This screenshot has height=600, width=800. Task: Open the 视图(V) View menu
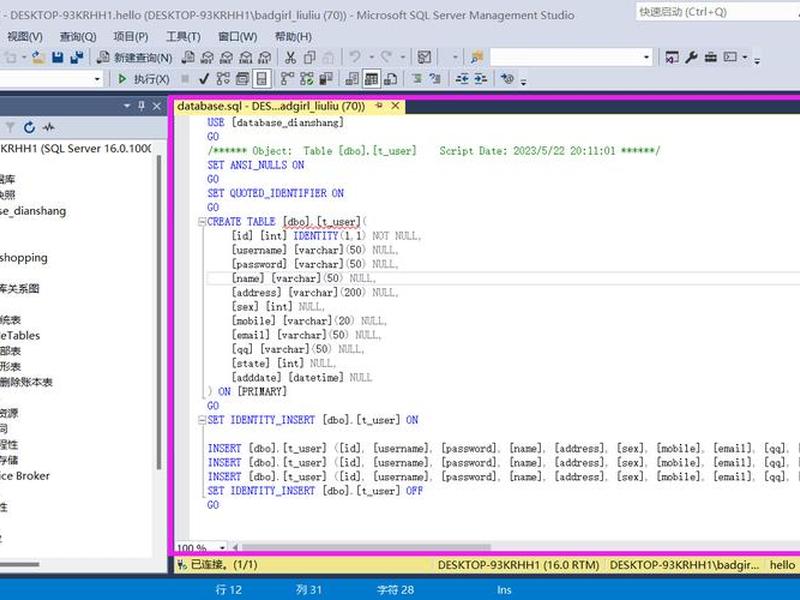pyautogui.click(x=25, y=37)
